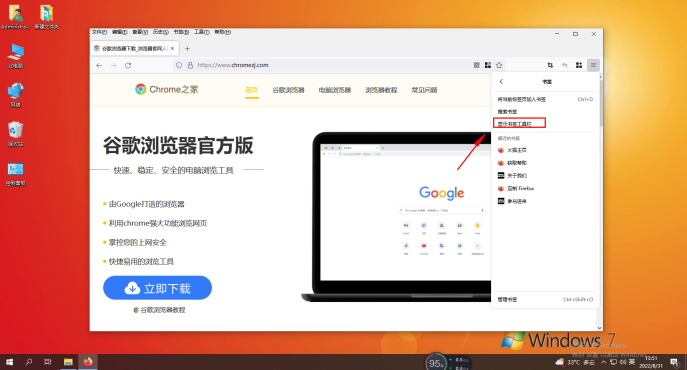Select the 回收站 recycle bin icon

coord(15,134)
